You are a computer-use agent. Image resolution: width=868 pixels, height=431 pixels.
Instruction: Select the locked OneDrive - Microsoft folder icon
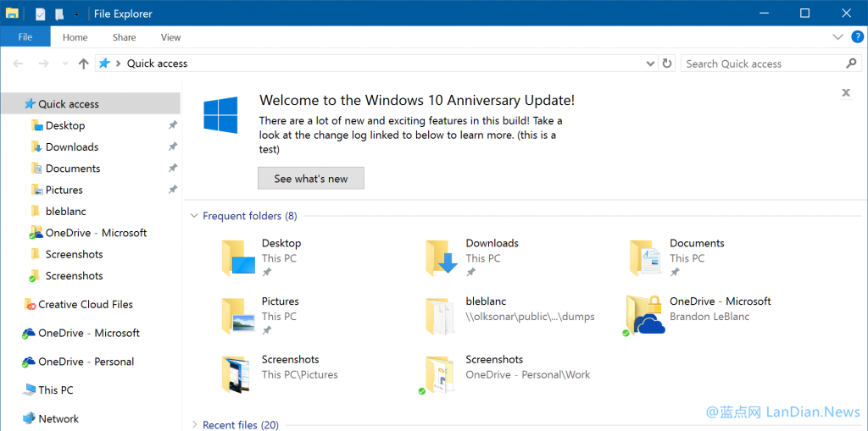tap(644, 315)
